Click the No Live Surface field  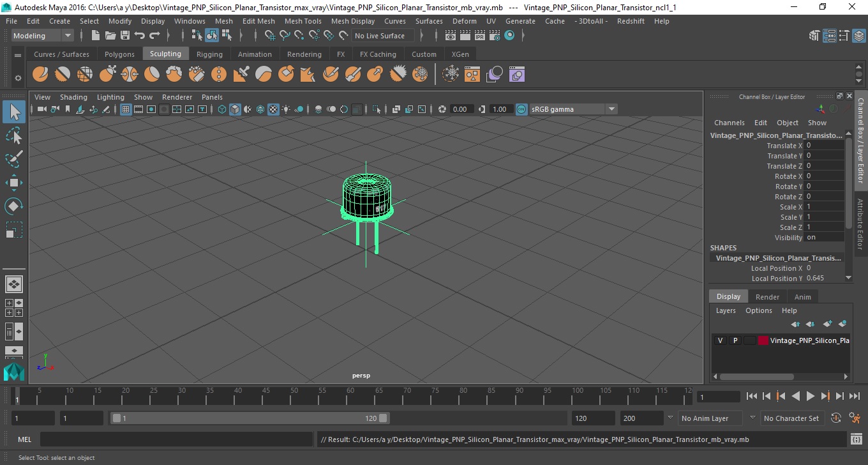(382, 36)
